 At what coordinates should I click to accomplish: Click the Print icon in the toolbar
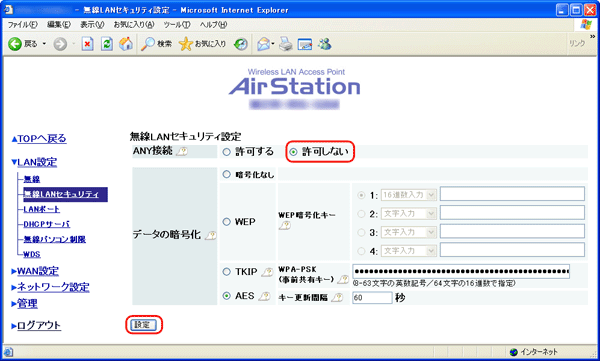[285, 44]
